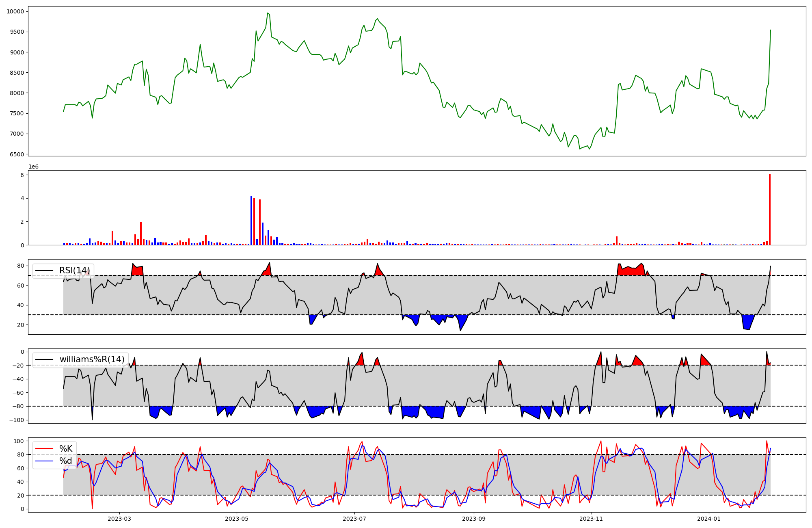
Task: Select the %K legend label
Action: 66,448
